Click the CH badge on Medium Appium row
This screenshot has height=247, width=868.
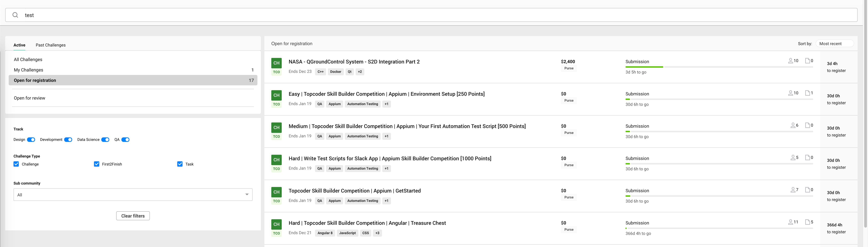click(x=276, y=128)
